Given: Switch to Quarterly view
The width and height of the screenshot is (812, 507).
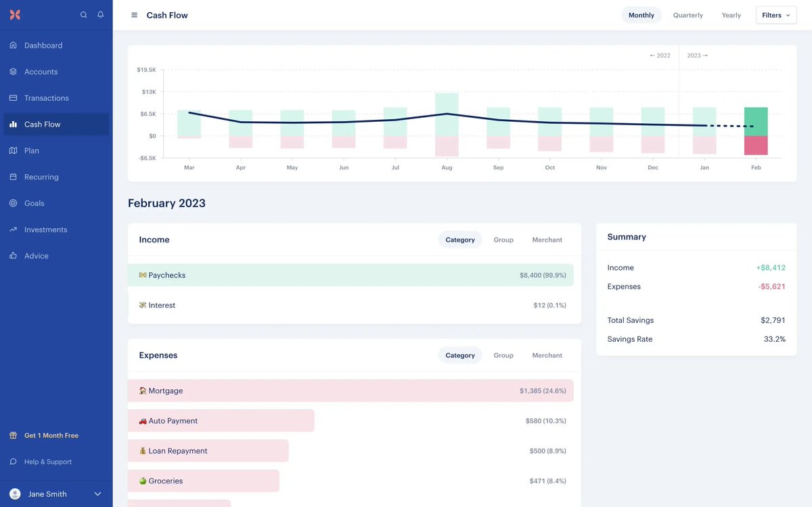Looking at the screenshot, I should click(688, 15).
